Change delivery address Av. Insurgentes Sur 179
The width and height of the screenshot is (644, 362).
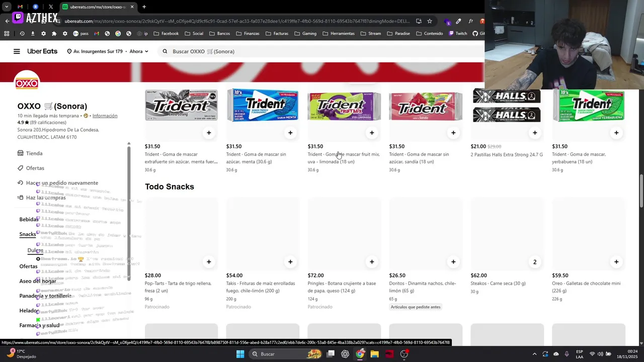click(x=95, y=51)
